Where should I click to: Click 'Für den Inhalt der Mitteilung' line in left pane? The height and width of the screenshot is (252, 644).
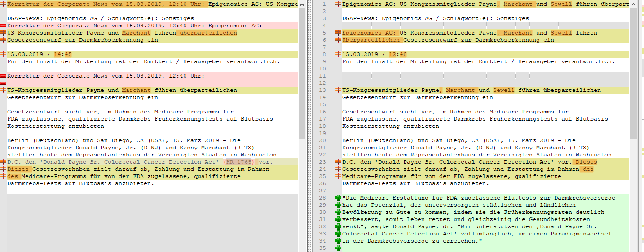tap(143, 61)
